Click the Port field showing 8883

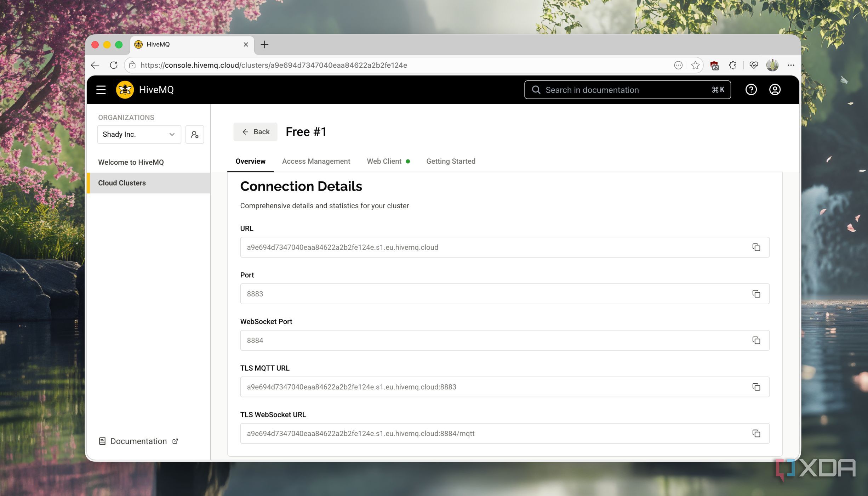pos(504,294)
